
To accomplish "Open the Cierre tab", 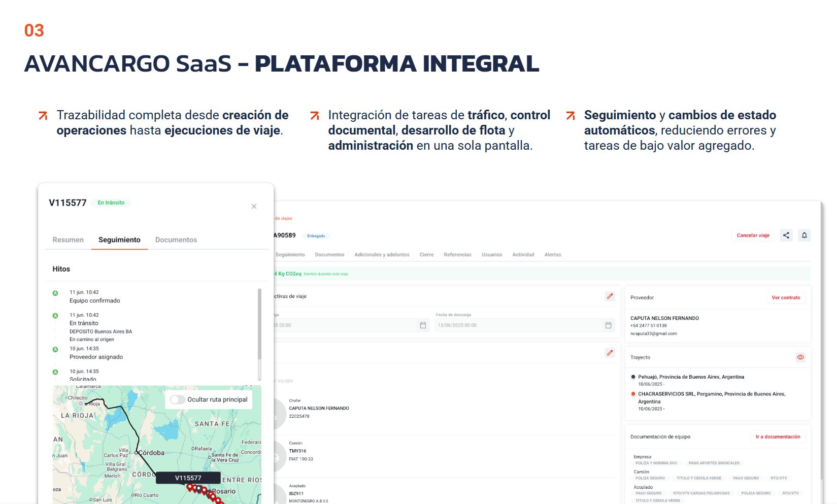I will point(426,254).
